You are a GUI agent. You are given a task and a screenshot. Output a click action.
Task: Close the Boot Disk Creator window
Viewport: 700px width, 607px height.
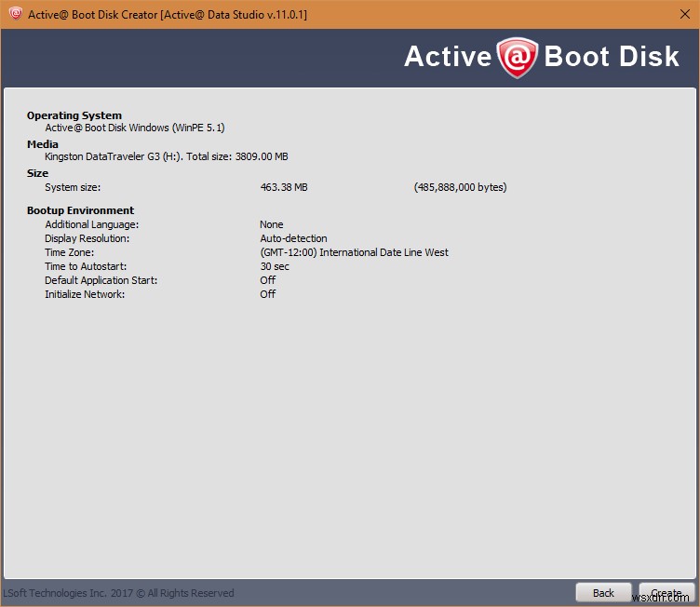[x=685, y=14]
